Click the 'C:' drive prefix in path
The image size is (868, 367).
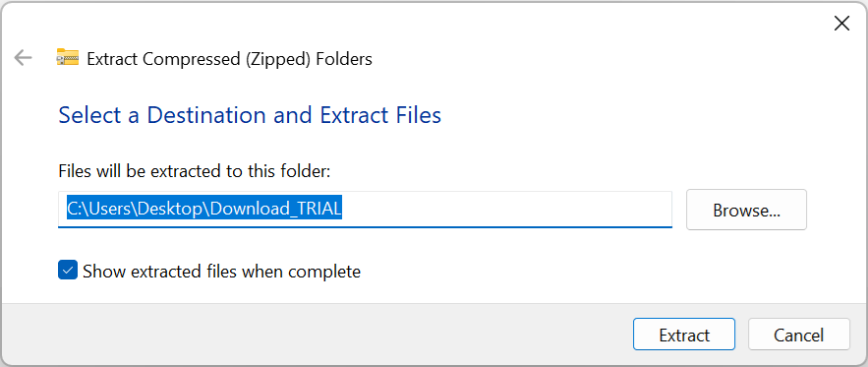tap(76, 209)
